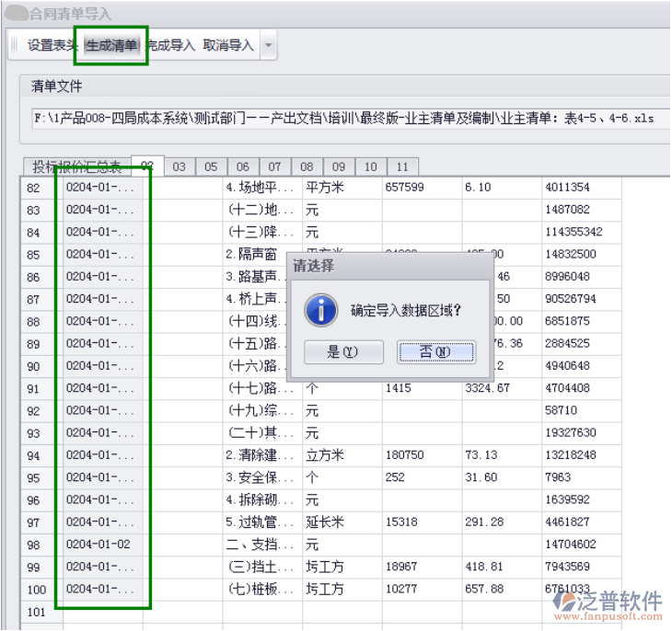Click the cell 4.场地平... in row 82
Image resolution: width=672 pixels, height=631 pixels.
262,188
